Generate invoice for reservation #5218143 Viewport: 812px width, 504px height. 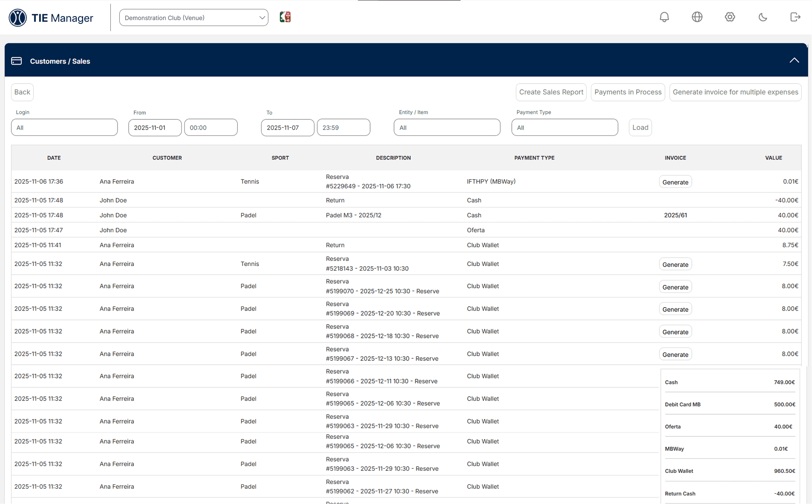pos(675,264)
